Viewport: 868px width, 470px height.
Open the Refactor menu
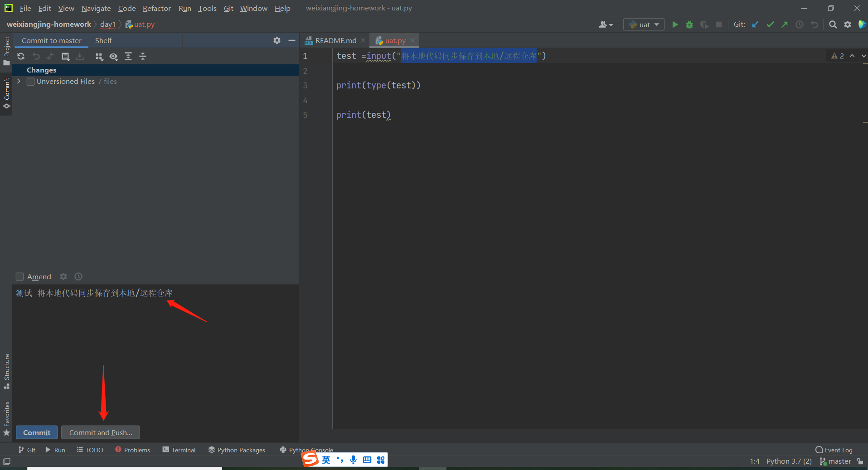pyautogui.click(x=157, y=8)
